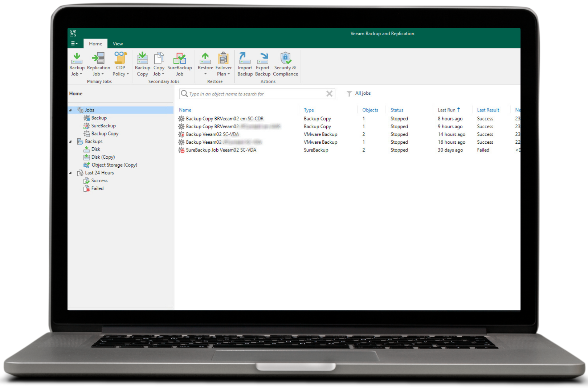Open Security & Compliance analyzer

tap(285, 64)
